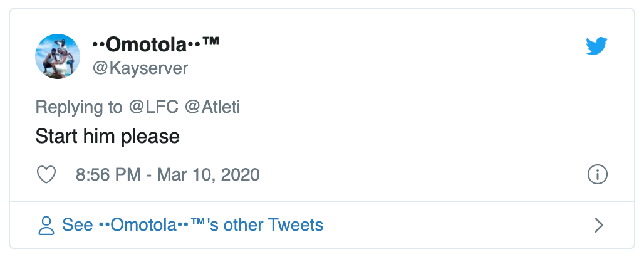Click the Twitter bird logo
Image resolution: width=644 pixels, height=257 pixels.
(x=597, y=45)
